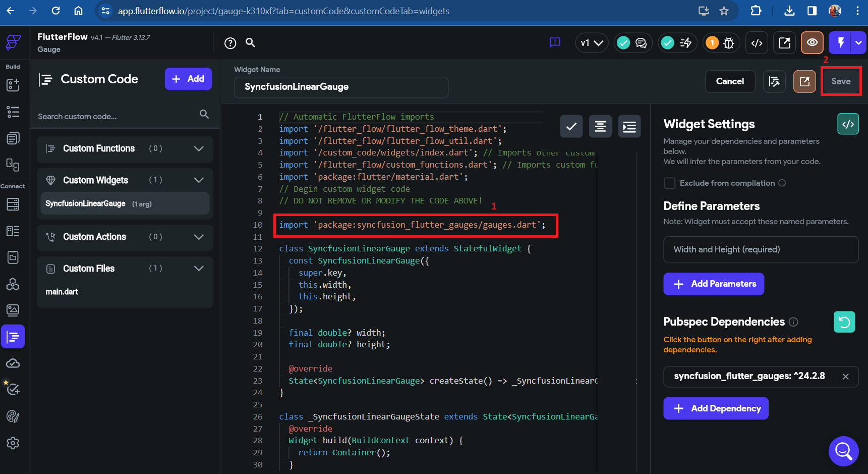This screenshot has width=868, height=474.
Task: Bookmark page with star icon
Action: [x=724, y=11]
